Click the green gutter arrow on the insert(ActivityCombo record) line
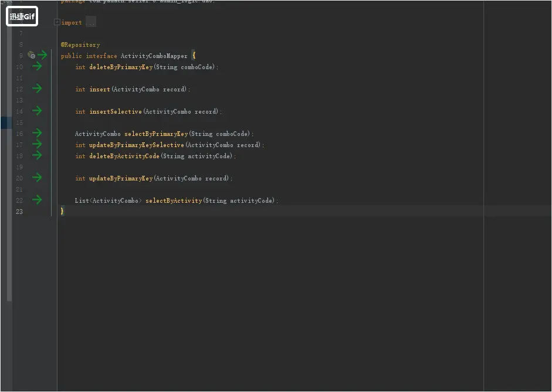This screenshot has height=392, width=552. (37, 88)
